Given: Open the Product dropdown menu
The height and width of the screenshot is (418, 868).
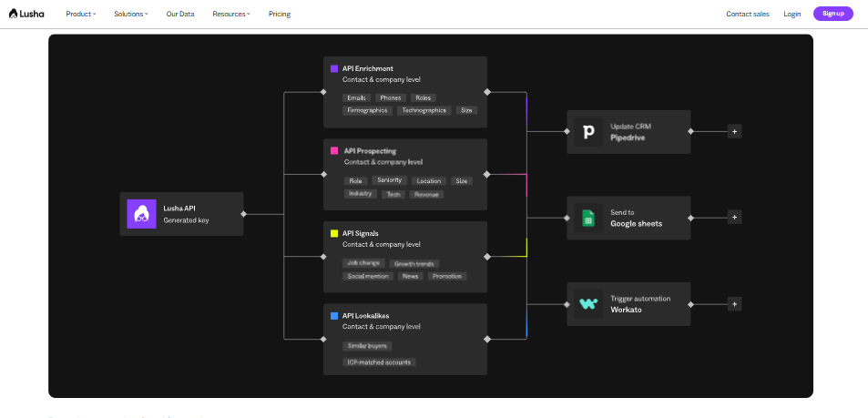Looking at the screenshot, I should tap(81, 14).
